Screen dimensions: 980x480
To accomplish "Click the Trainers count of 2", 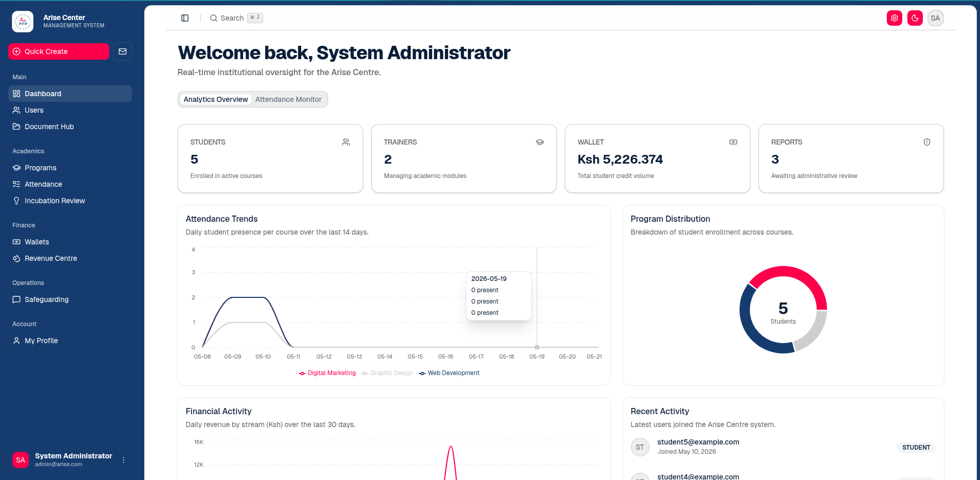I will (388, 159).
